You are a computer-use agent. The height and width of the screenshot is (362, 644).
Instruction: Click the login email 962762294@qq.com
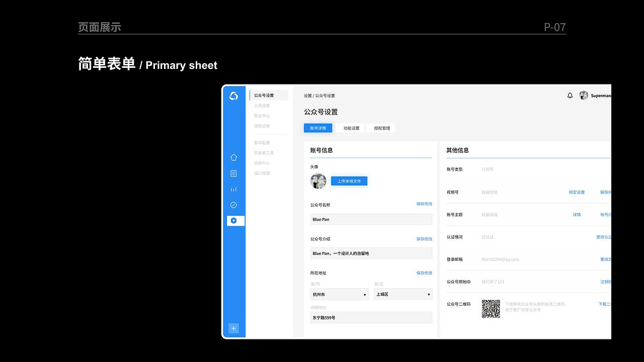500,259
